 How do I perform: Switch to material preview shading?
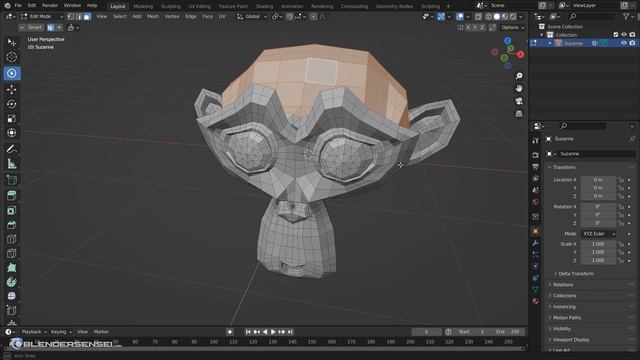(505, 17)
